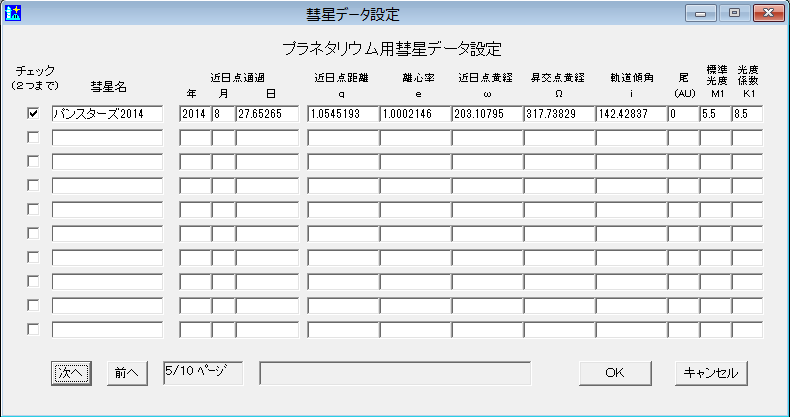Click the 前へ previous page button
790x417 pixels.
tap(125, 372)
